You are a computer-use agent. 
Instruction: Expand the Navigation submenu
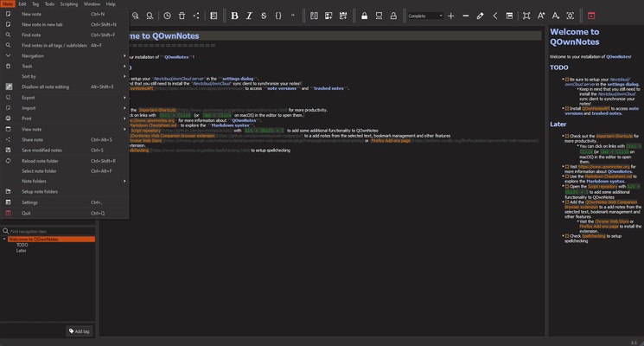click(x=65, y=55)
